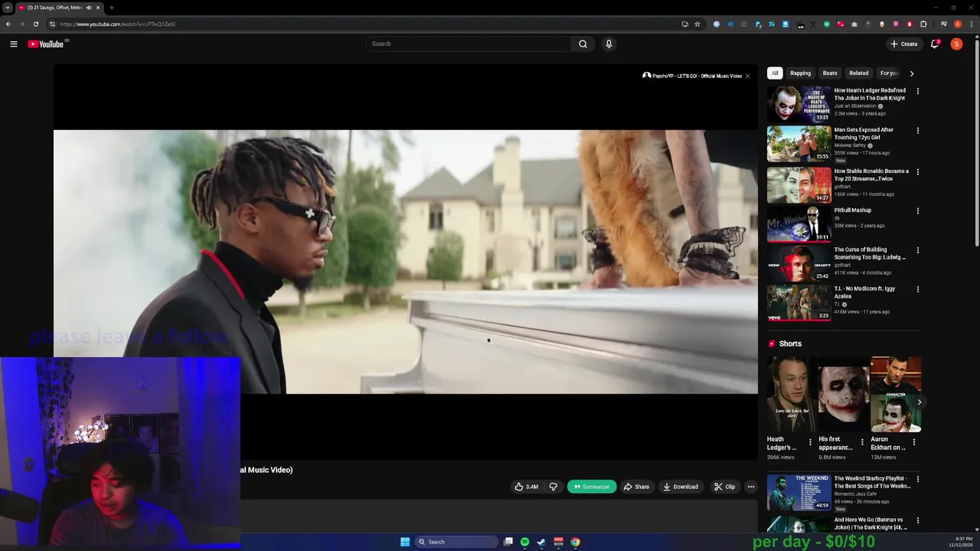
Task: Select the For you chip
Action: click(x=889, y=73)
